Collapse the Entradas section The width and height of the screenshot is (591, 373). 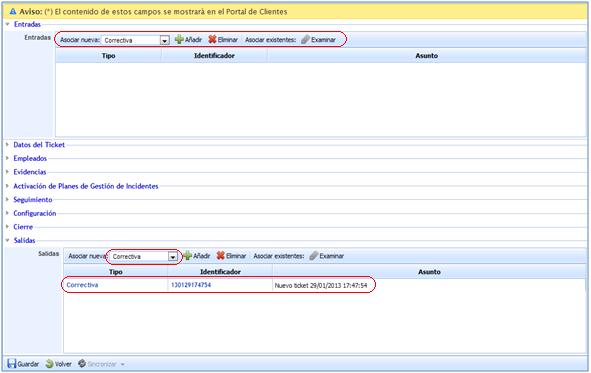(27, 24)
